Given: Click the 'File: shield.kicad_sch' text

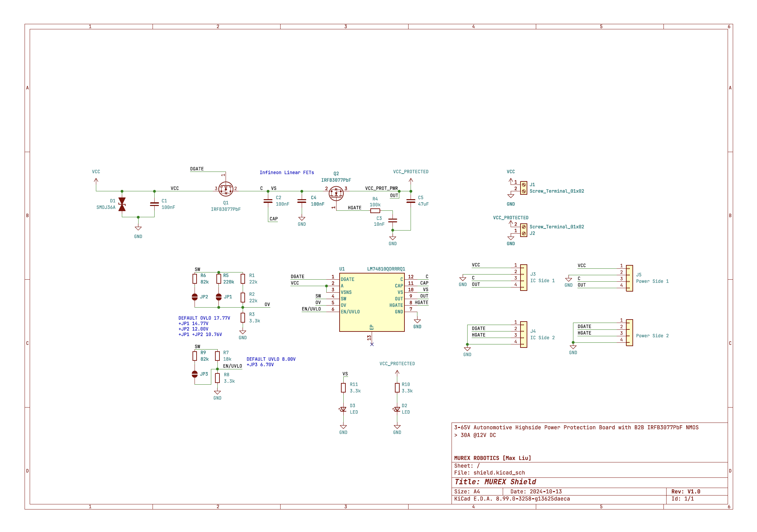Looking at the screenshot, I should [489, 473].
